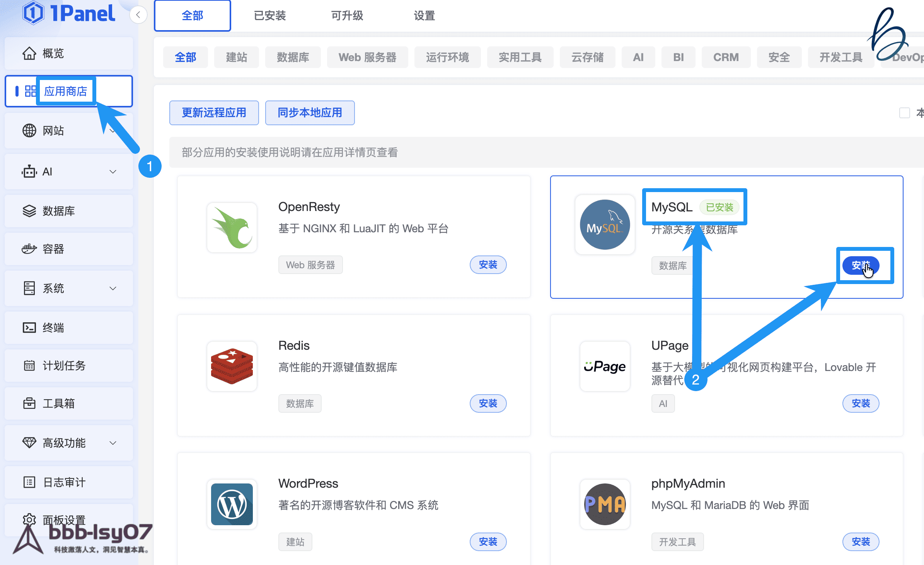Click the MySQL app logo

click(x=605, y=225)
